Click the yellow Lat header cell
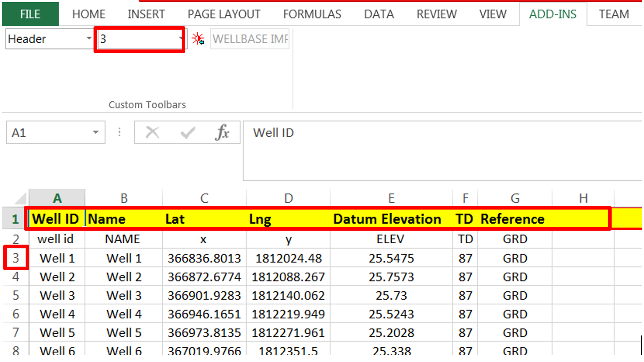644x362 pixels. [x=204, y=219]
